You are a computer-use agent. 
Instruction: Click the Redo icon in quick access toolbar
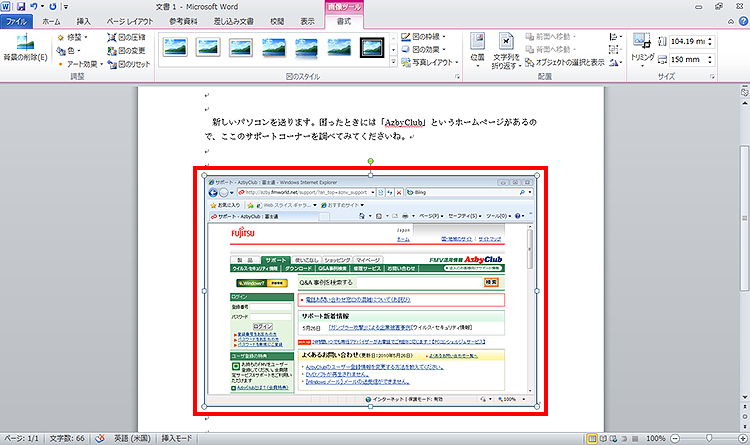[53, 7]
